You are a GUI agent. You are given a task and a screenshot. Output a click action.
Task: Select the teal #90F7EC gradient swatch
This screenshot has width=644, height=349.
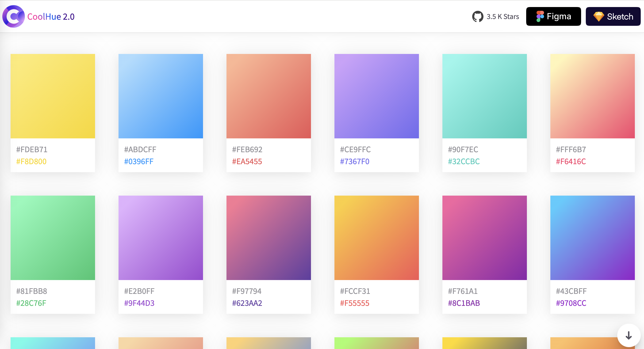(x=484, y=96)
